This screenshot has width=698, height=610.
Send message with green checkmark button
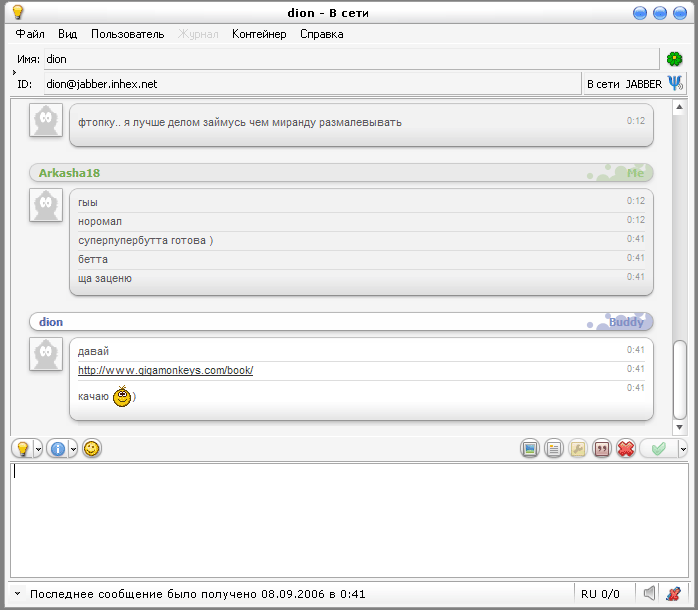pos(658,449)
